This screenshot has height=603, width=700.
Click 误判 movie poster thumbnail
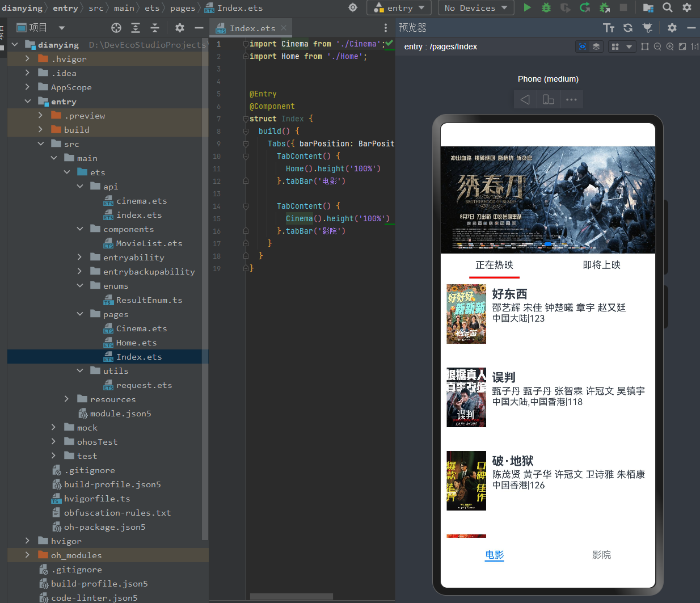coord(466,397)
